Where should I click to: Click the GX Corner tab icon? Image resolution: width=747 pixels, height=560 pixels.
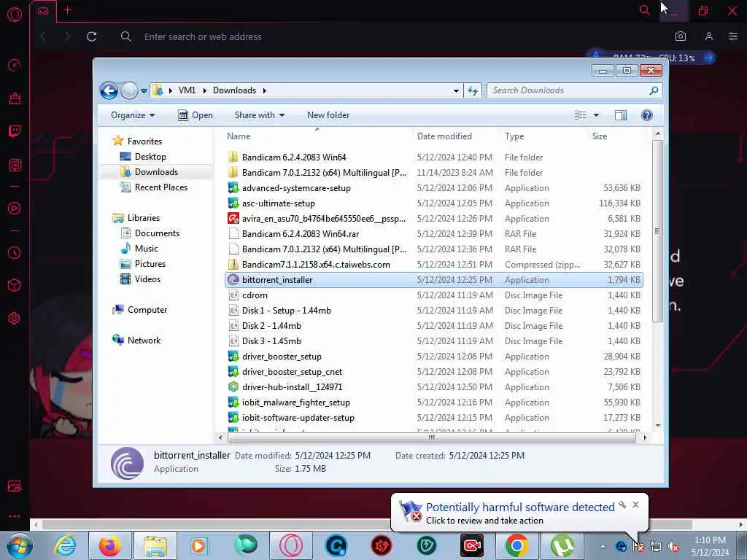click(43, 10)
